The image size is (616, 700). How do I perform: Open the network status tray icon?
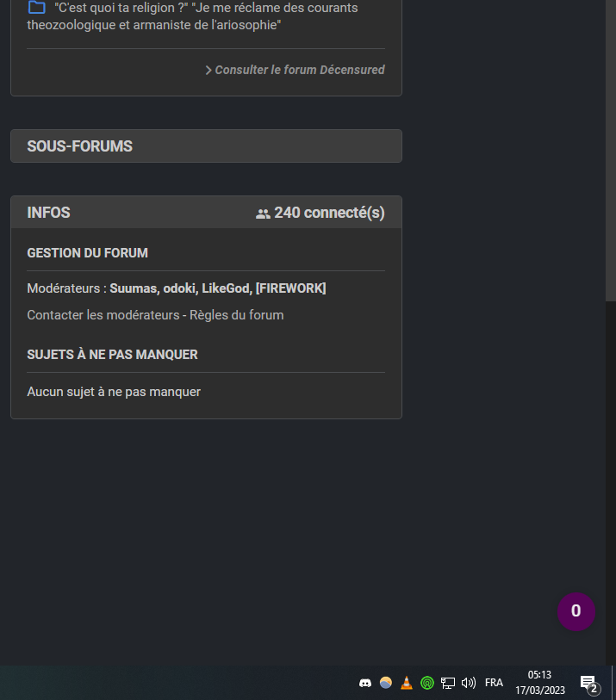pos(448,683)
